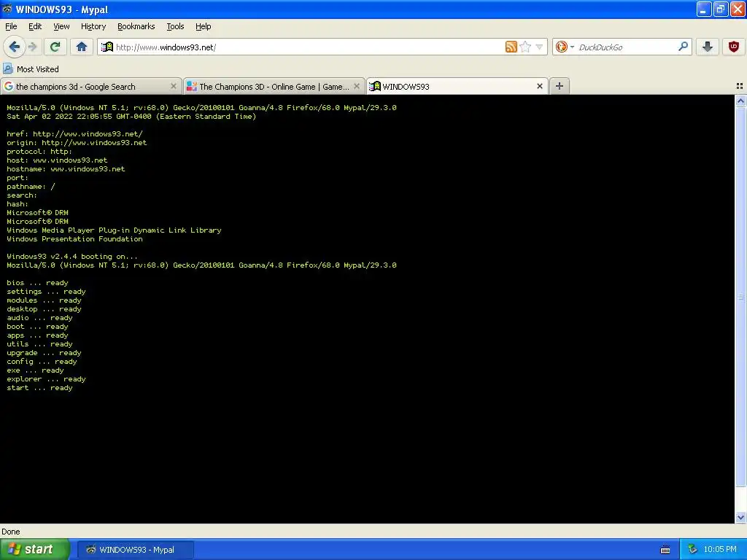Viewport: 747px width, 560px height.
Task: Bookmark this page with the star icon
Action: tap(525, 47)
